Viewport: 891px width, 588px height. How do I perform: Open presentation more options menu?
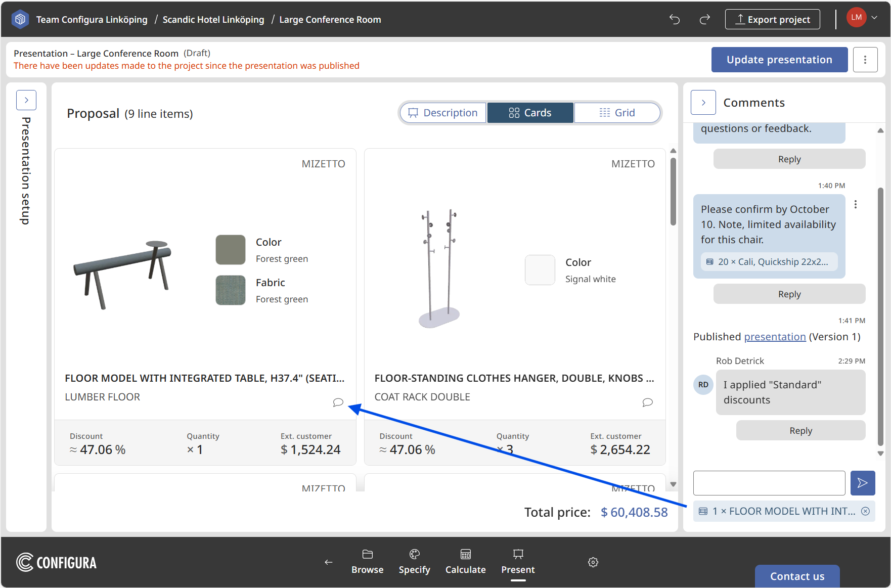coord(865,60)
